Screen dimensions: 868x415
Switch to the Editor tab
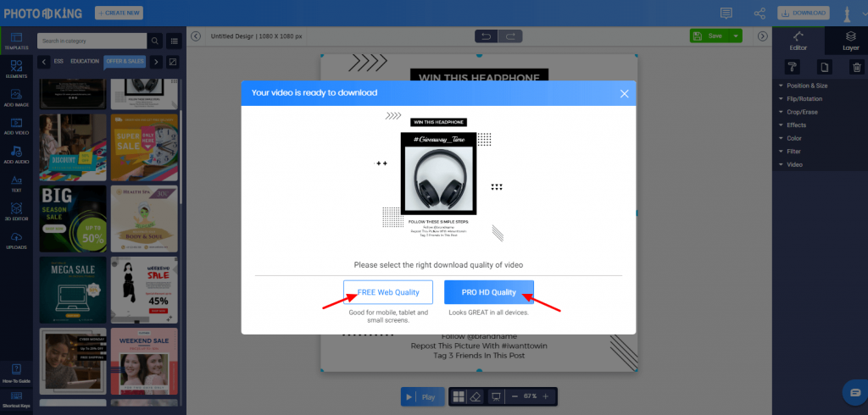798,41
